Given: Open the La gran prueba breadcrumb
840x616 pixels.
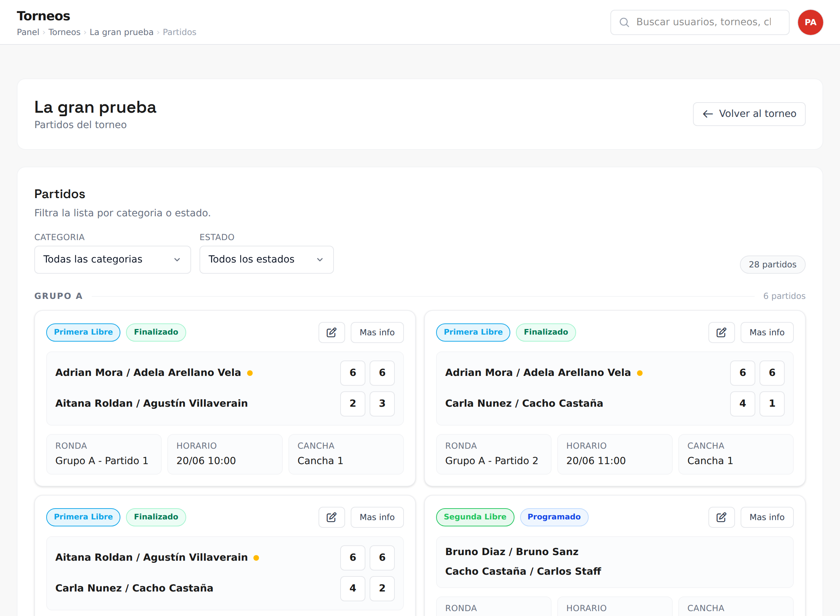Looking at the screenshot, I should [x=121, y=32].
